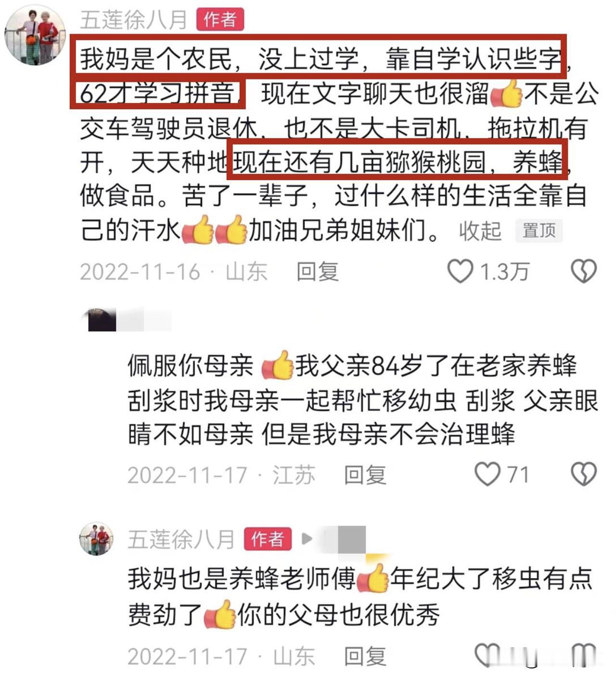Open the blurred replied-to username
Screen dimensions: 616x681
pyautogui.click(x=345, y=539)
